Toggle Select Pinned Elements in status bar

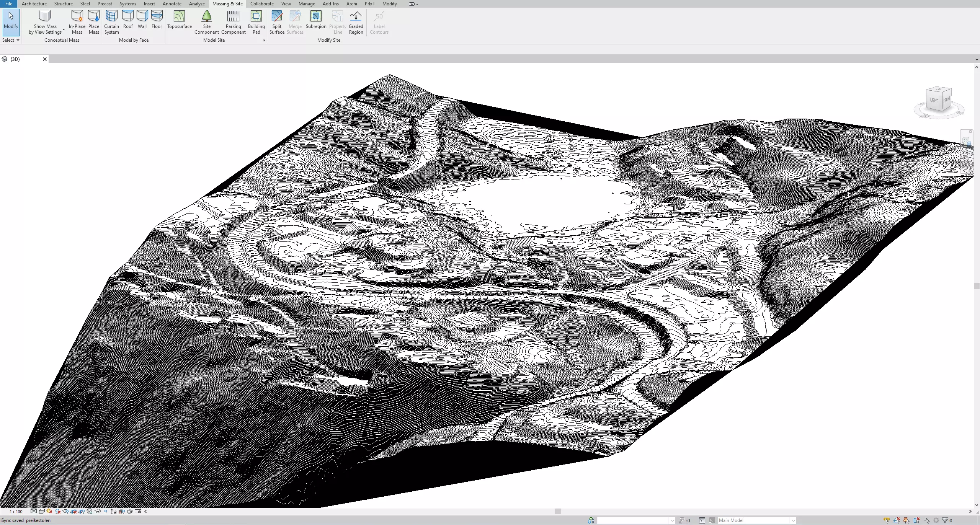pyautogui.click(x=906, y=520)
